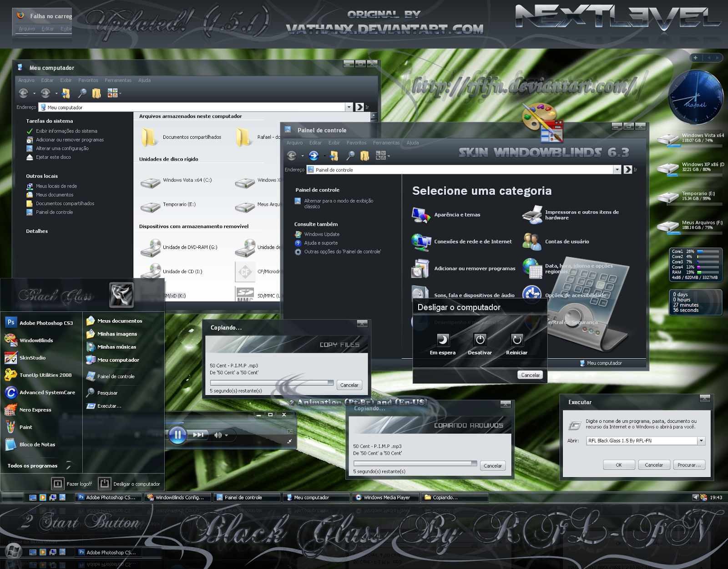Click Ejetar este disco task

(x=49, y=157)
